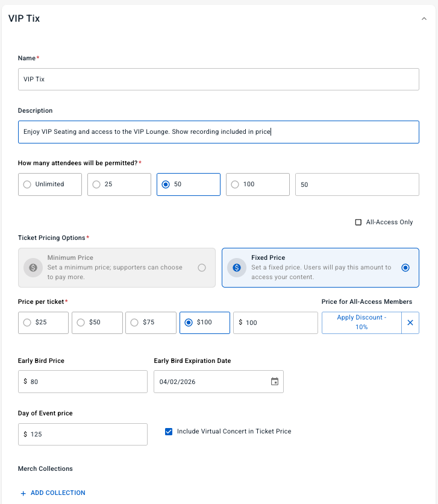The height and width of the screenshot is (504, 438).
Task: Choose the $75 ticket price option
Action: (134, 323)
